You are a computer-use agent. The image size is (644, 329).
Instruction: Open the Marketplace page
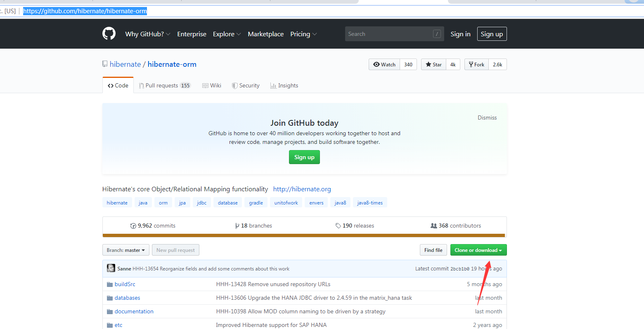coord(265,34)
